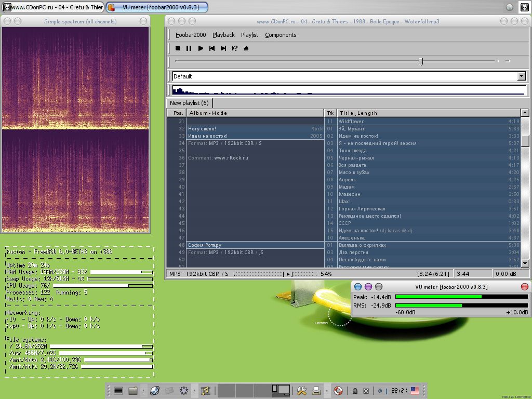This screenshot has height=399, width=532.
Task: Click the playlist scrollbar down arrow
Action: pyautogui.click(x=525, y=263)
